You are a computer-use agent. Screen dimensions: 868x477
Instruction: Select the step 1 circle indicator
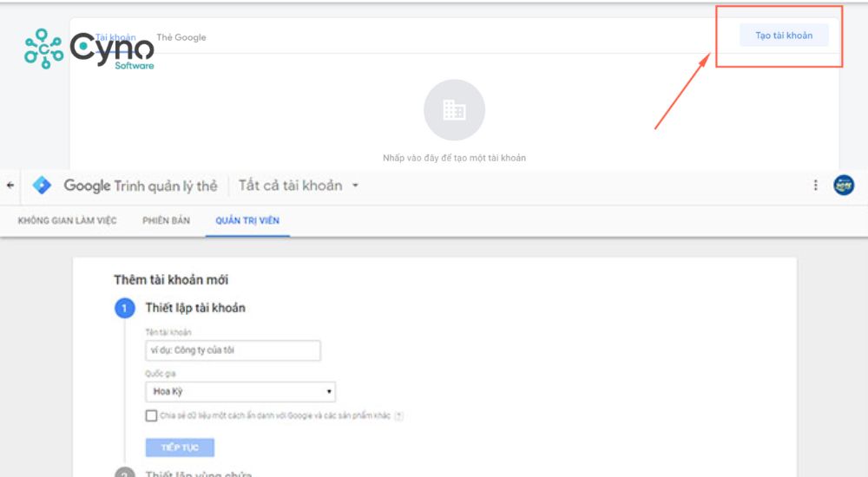[125, 309]
